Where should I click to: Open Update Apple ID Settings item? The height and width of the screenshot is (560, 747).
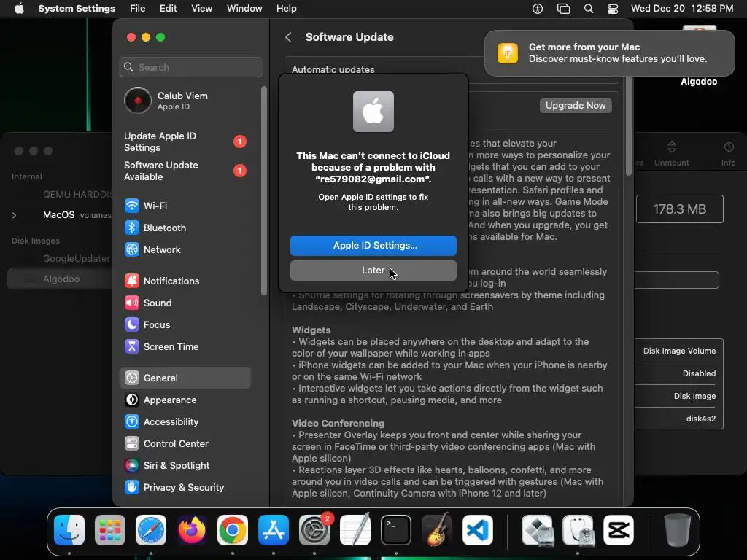pos(185,142)
